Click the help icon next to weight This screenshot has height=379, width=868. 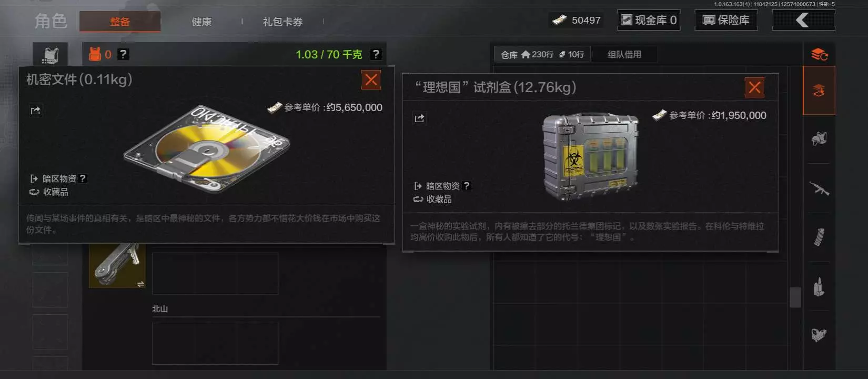pos(376,54)
